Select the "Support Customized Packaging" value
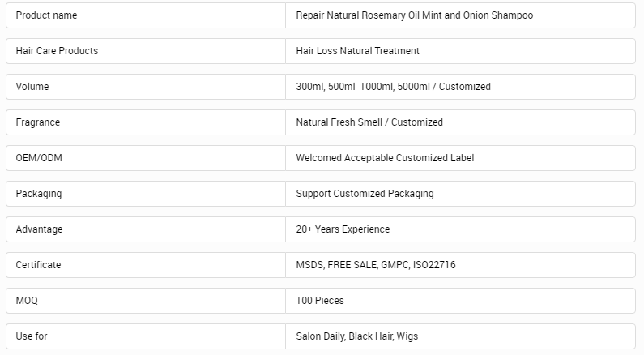This screenshot has width=644, height=355. click(x=365, y=194)
